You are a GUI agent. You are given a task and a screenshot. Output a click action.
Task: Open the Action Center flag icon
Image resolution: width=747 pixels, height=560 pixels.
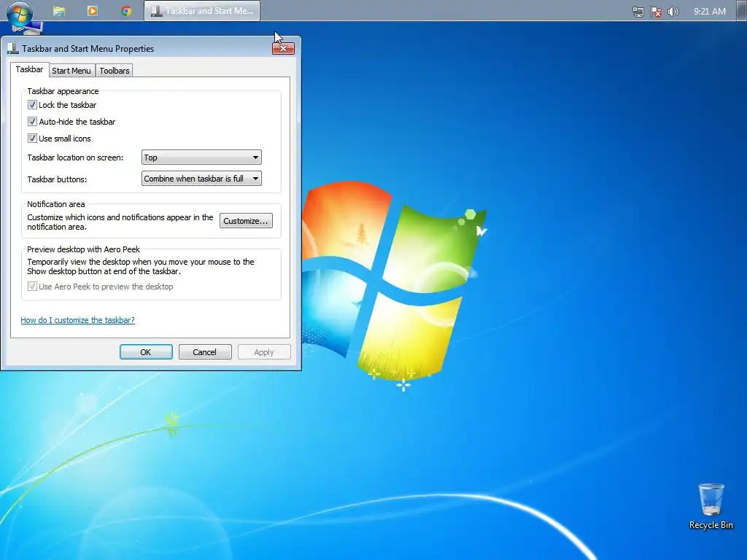pos(656,12)
